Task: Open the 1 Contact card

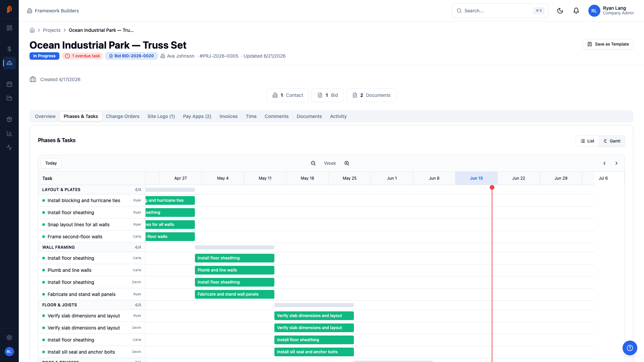Action: pos(288,95)
